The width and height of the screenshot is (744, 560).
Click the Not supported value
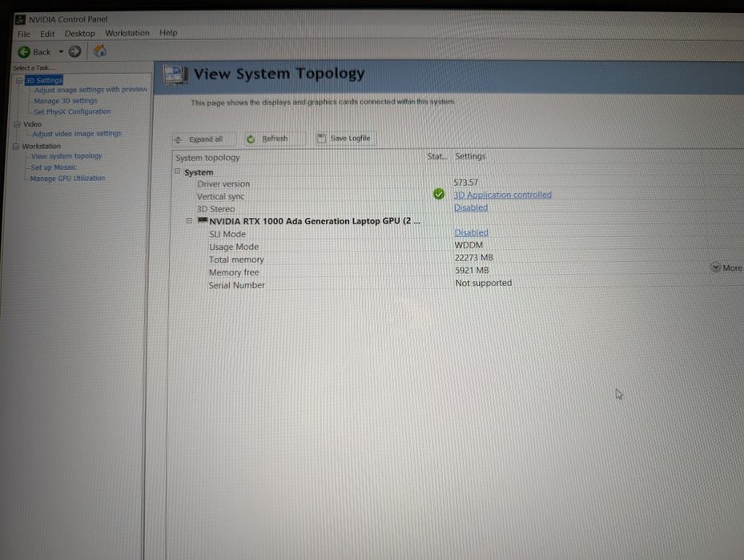click(484, 283)
